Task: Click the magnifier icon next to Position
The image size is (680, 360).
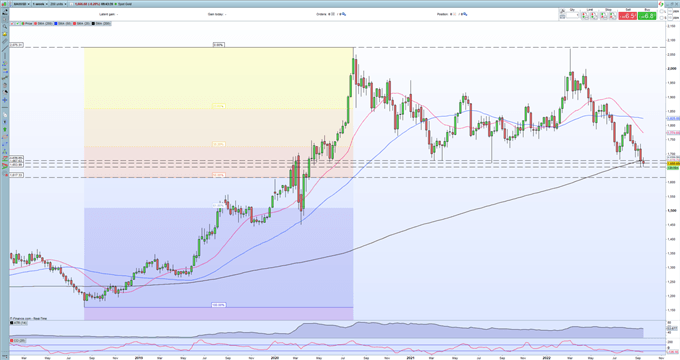Action: (465, 14)
